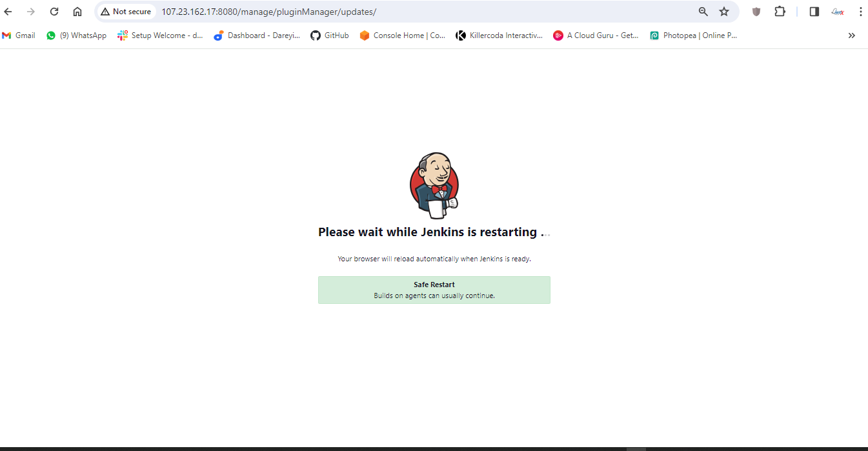Go to browser home page
This screenshot has height=451, width=868.
coord(77,12)
